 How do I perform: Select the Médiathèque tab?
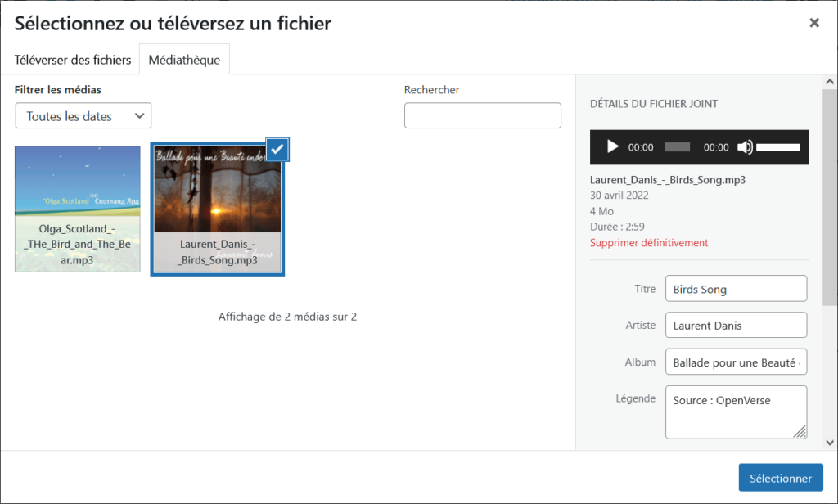(184, 60)
